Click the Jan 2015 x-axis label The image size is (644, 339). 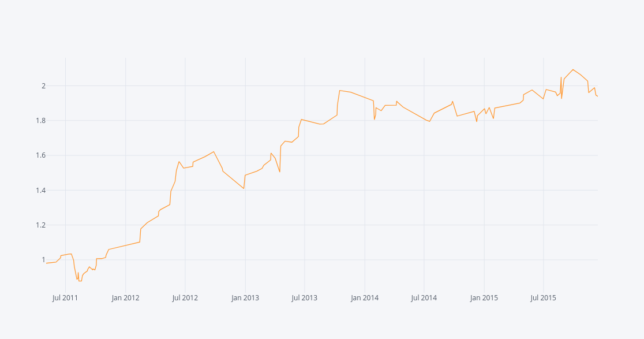pyautogui.click(x=484, y=298)
